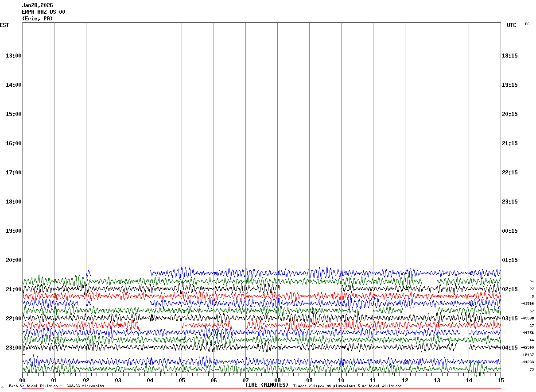Select the ERPA HHZ US 00 station label
Image resolution: width=536 pixels, height=392 pixels.
43,12
